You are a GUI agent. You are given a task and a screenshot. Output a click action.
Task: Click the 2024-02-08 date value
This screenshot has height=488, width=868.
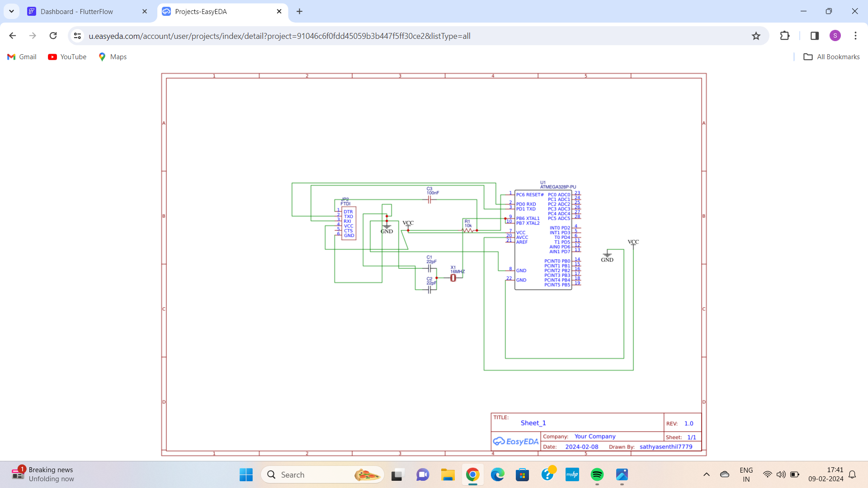click(x=581, y=447)
